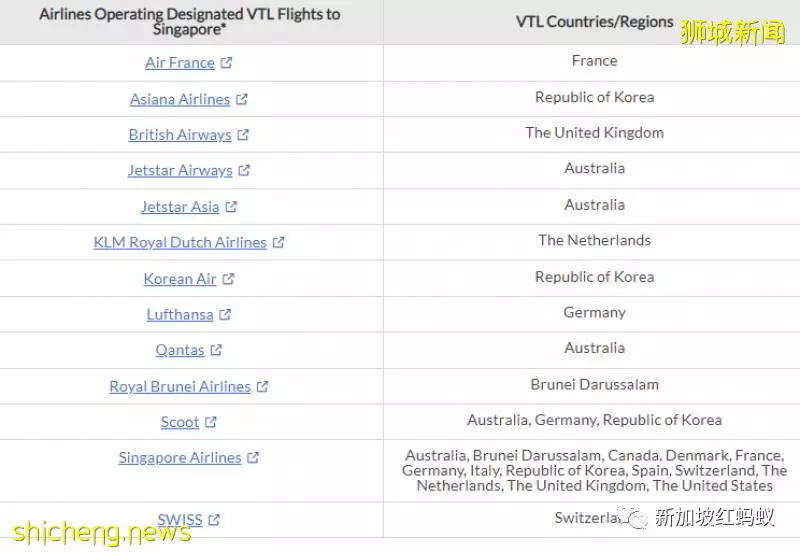Open the Qantas link
This screenshot has height=552, width=800.
[x=180, y=350]
